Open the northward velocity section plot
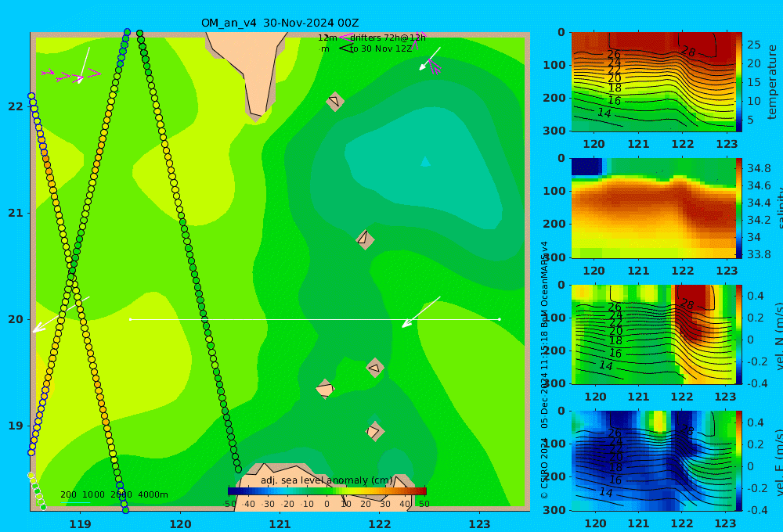This screenshot has width=783, height=532. [654, 334]
